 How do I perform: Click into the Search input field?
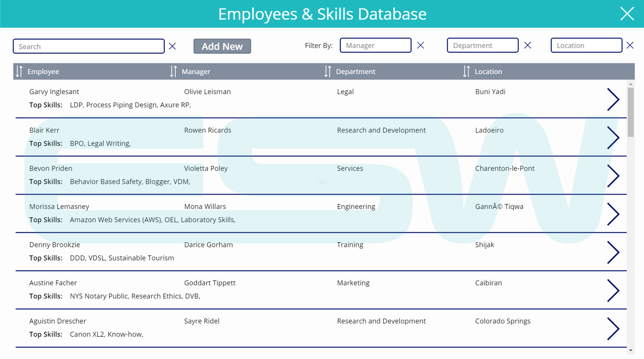coord(89,46)
